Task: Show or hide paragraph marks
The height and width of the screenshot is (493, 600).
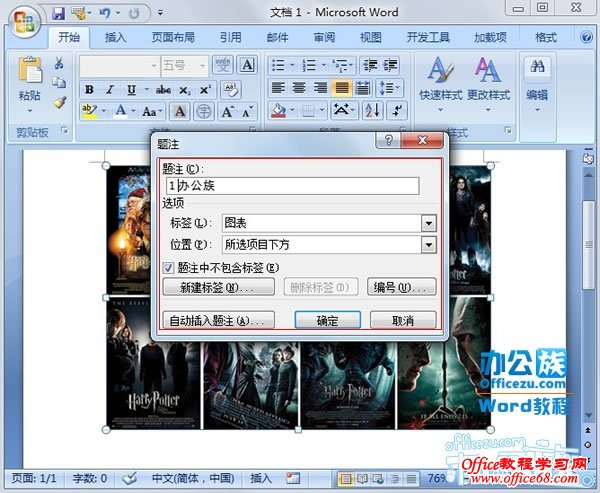Action: (x=397, y=111)
